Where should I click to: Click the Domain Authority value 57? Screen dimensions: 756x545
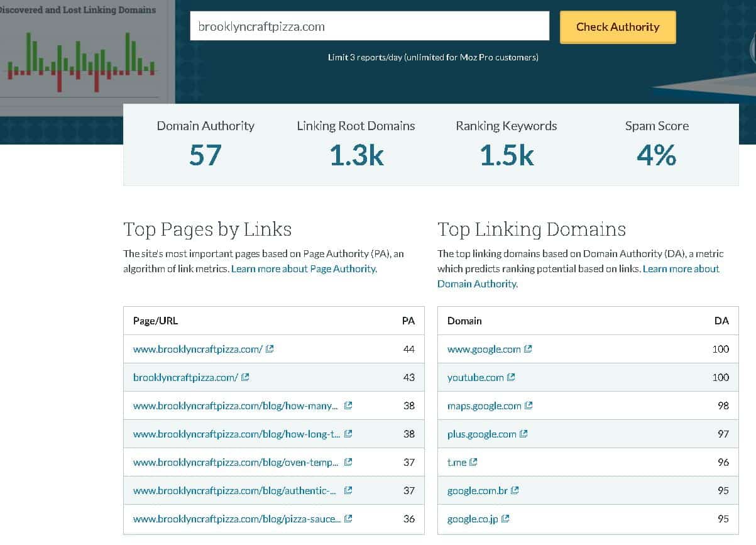pyautogui.click(x=205, y=155)
